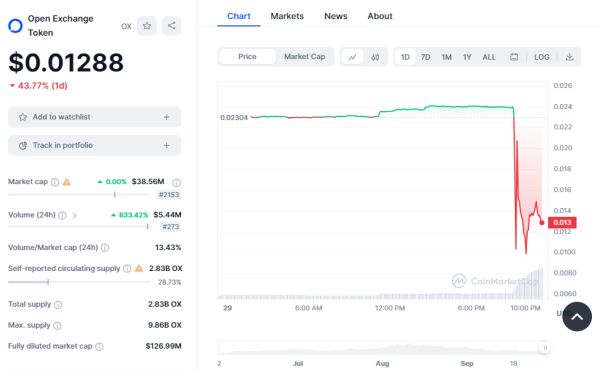
Task: Click the 28.73% supply percentage
Action: (x=170, y=282)
